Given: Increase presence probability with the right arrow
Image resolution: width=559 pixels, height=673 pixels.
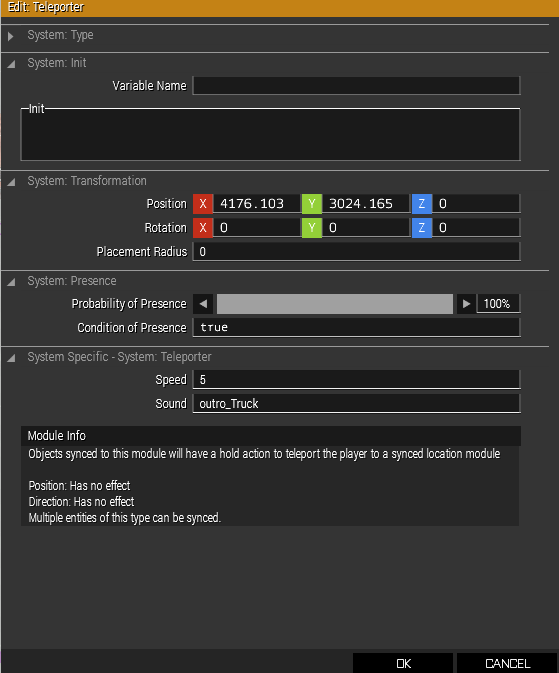Looking at the screenshot, I should click(466, 304).
